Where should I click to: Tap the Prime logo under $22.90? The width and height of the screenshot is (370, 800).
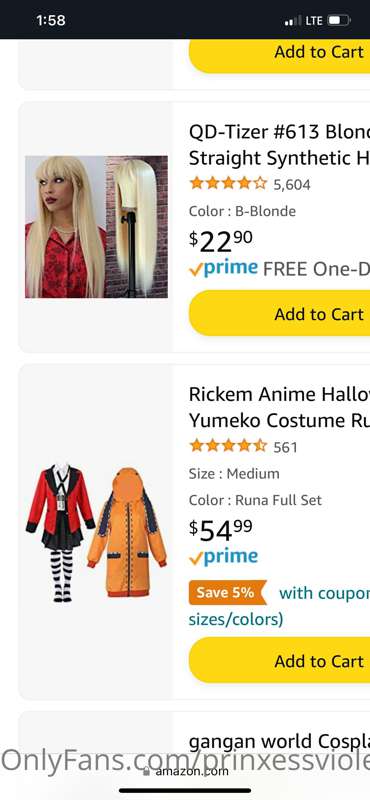pyautogui.click(x=224, y=268)
